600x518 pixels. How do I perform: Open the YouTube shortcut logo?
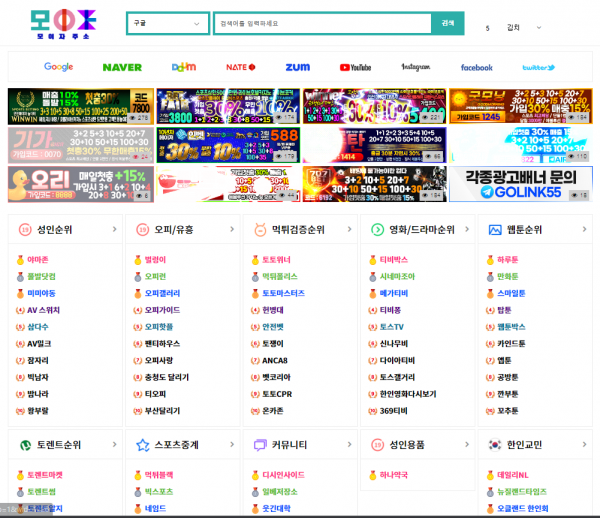[x=355, y=67]
